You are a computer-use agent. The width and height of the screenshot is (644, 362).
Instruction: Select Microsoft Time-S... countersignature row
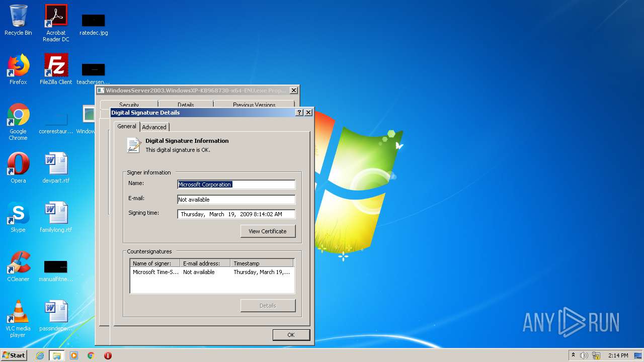pyautogui.click(x=212, y=272)
